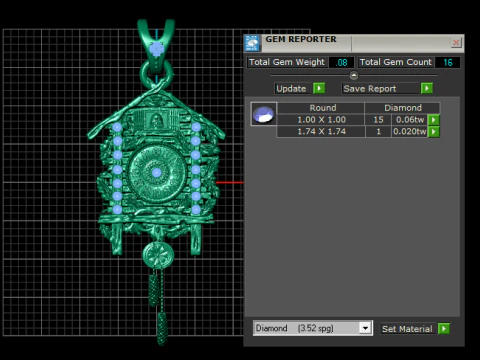Click the Total Gem Weight label
The height and width of the screenshot is (360, 480).
pos(287,62)
